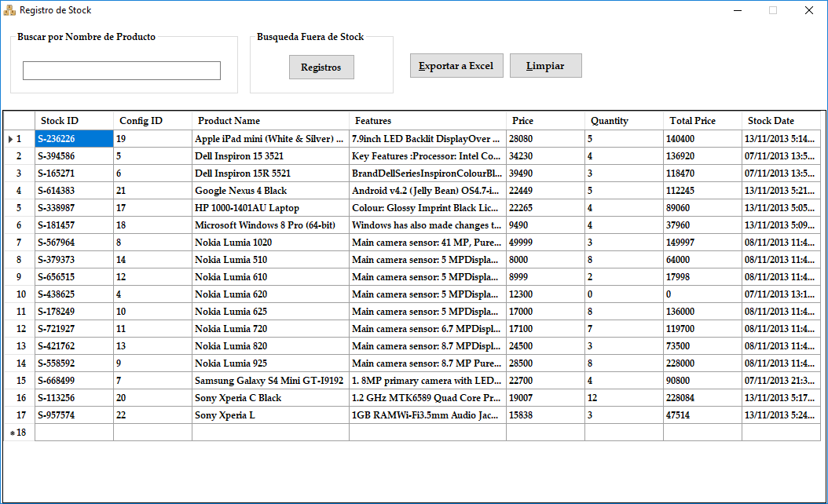This screenshot has height=504, width=828.
Task: Sort by the Price column header
Action: pyautogui.click(x=545, y=120)
